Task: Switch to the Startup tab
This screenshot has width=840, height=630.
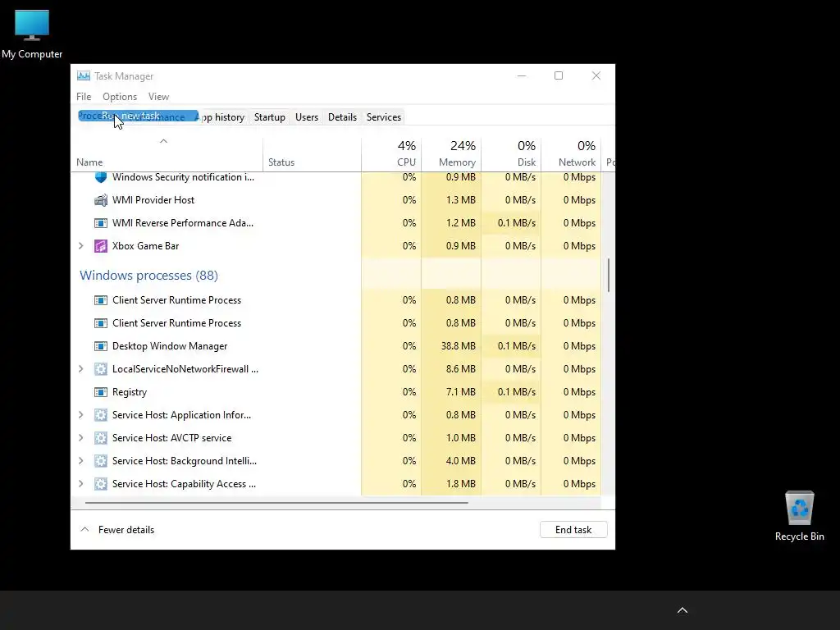Action: coord(269,117)
